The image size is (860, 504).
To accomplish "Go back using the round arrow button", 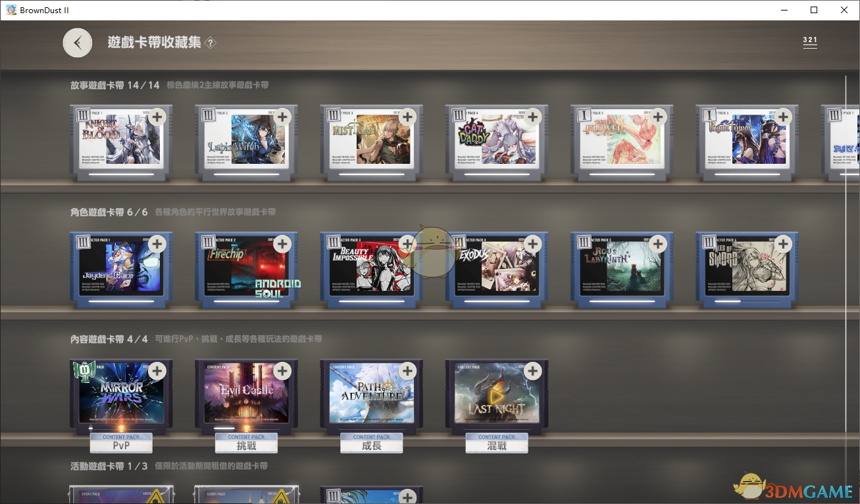I will pyautogui.click(x=78, y=43).
